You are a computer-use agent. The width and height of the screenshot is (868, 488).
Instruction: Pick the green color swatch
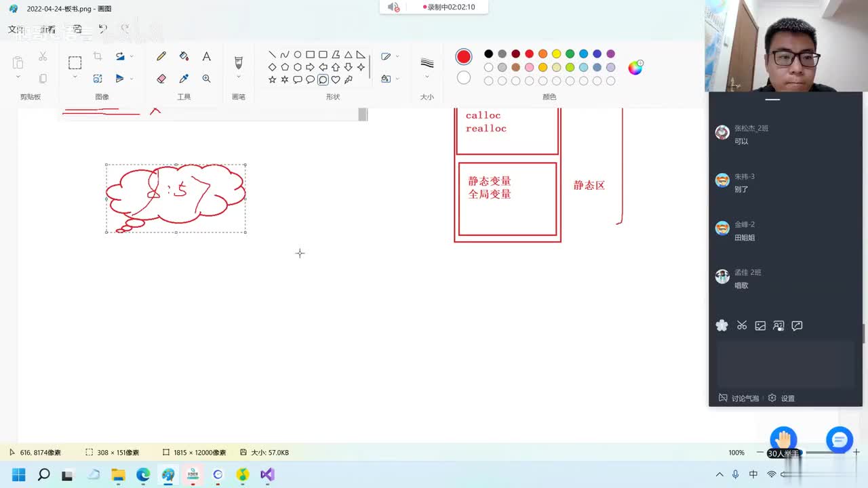570,54
